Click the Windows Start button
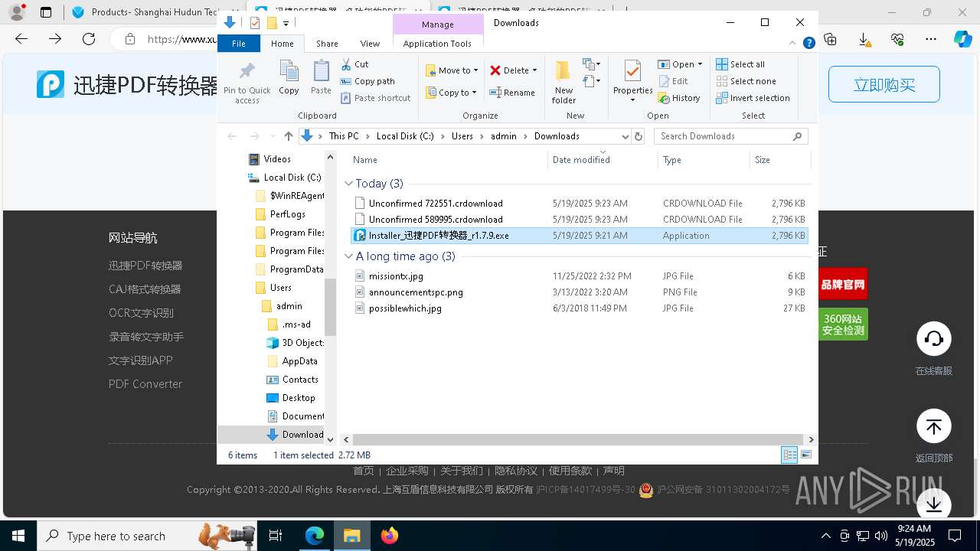The height and width of the screenshot is (551, 980). tap(18, 536)
